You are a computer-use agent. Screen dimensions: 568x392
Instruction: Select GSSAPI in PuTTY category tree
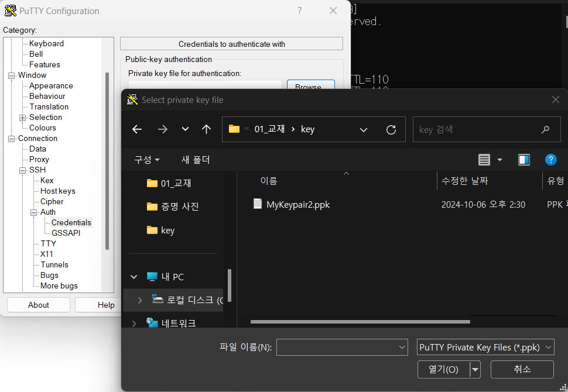coord(66,233)
